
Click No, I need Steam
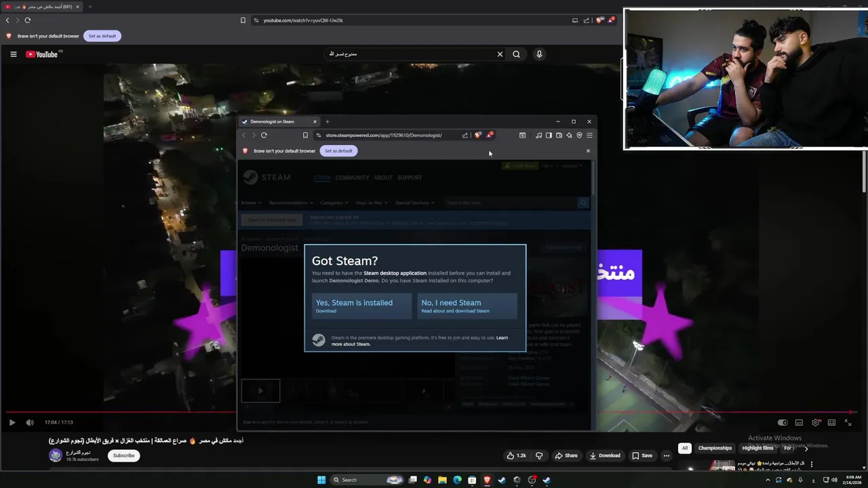coord(467,306)
